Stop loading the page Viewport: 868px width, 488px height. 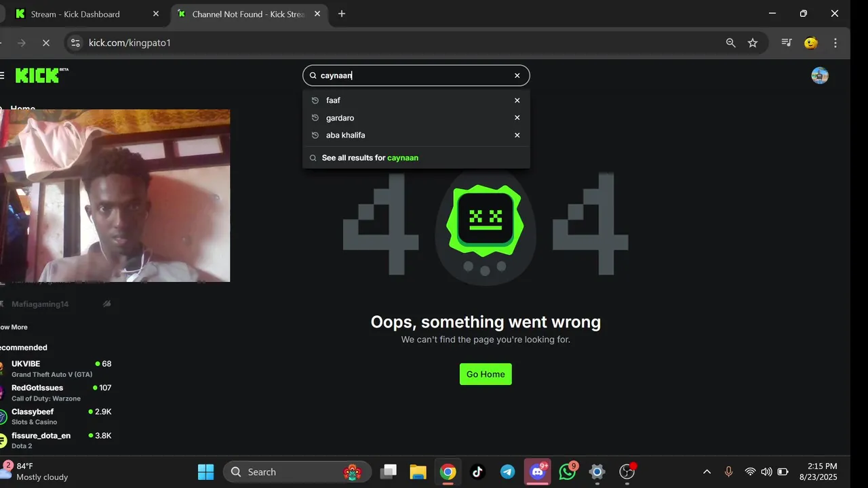click(45, 43)
